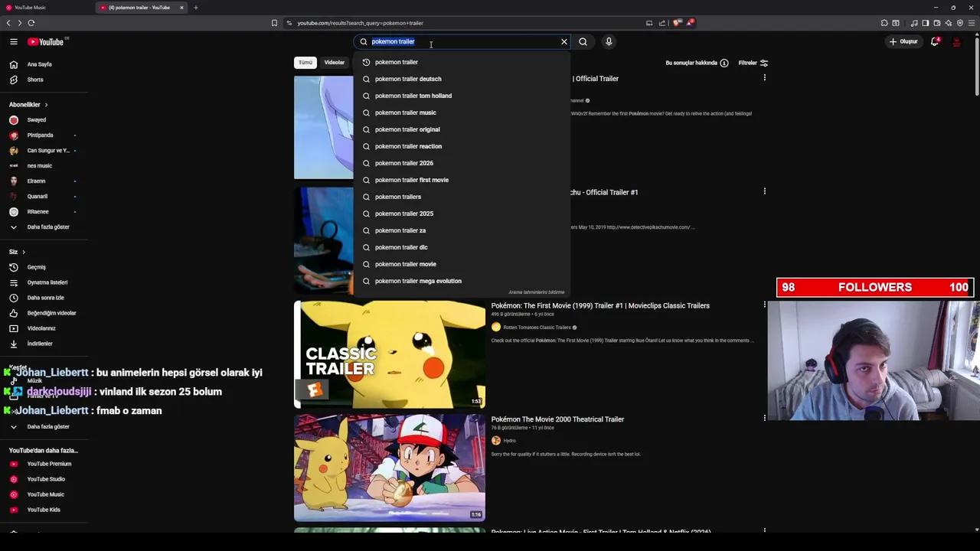Select the Tümü filter chip
This screenshot has width=980, height=551.
[x=305, y=63]
